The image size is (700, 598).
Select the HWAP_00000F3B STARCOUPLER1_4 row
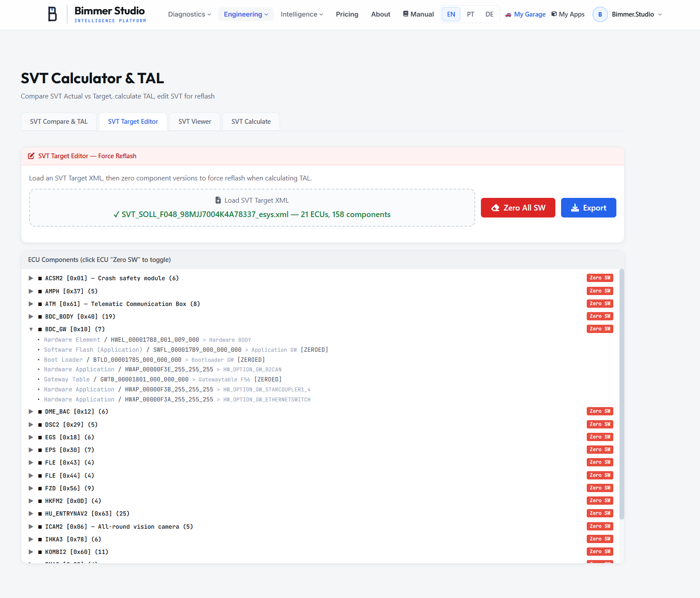(174, 390)
